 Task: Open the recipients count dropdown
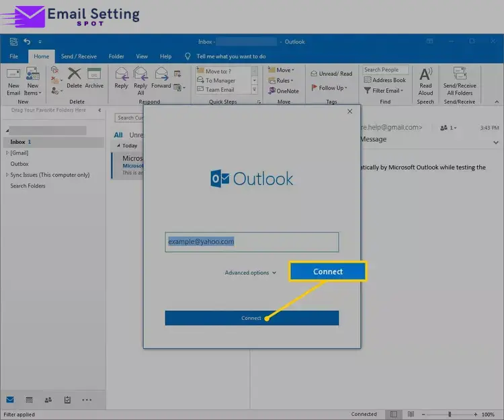pos(448,128)
